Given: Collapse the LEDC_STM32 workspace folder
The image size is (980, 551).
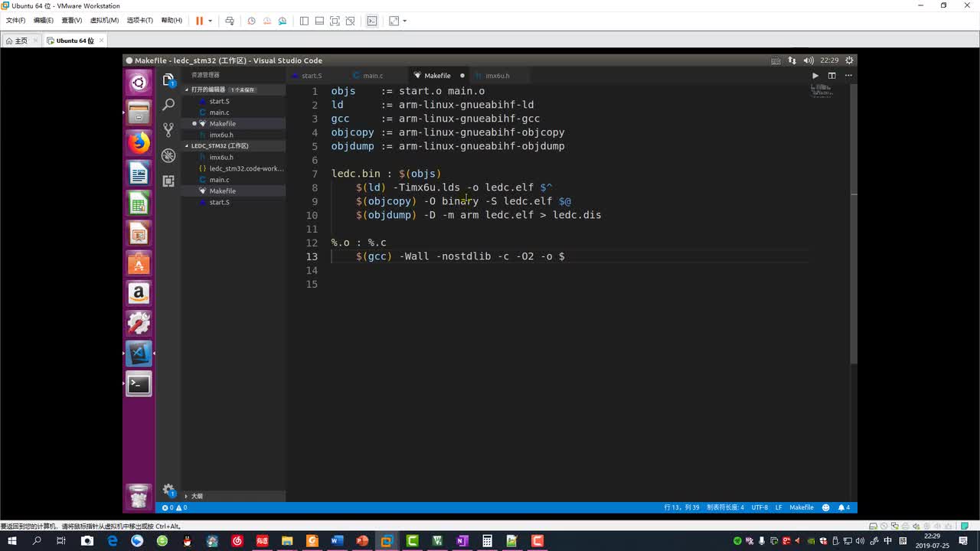Looking at the screenshot, I should [233, 145].
